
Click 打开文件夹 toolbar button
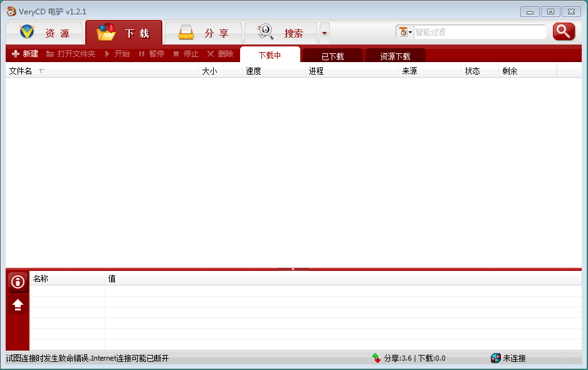(x=70, y=54)
